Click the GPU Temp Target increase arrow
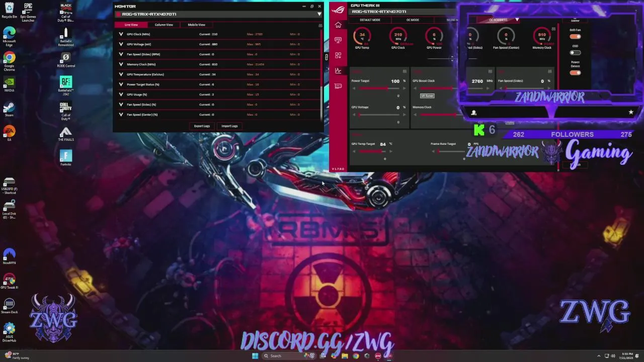This screenshot has width=644, height=362. (x=390, y=151)
